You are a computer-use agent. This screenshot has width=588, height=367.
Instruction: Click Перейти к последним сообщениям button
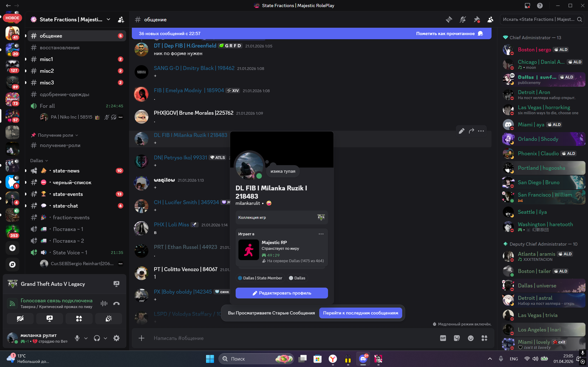tap(360, 313)
